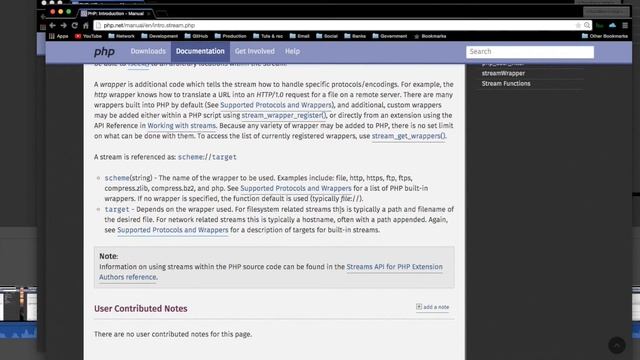This screenshot has width=640, height=360.
Task: Open the Other Bookmarks folder
Action: (x=605, y=36)
